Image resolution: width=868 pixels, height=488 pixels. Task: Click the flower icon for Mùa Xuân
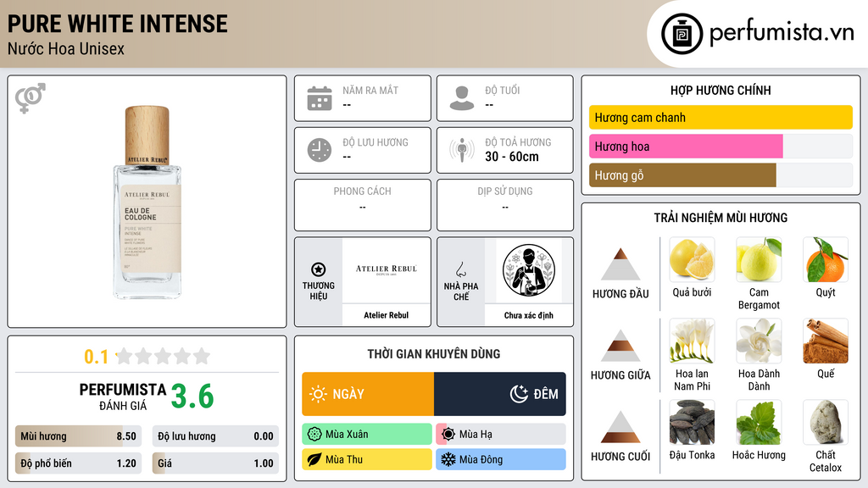tap(314, 435)
